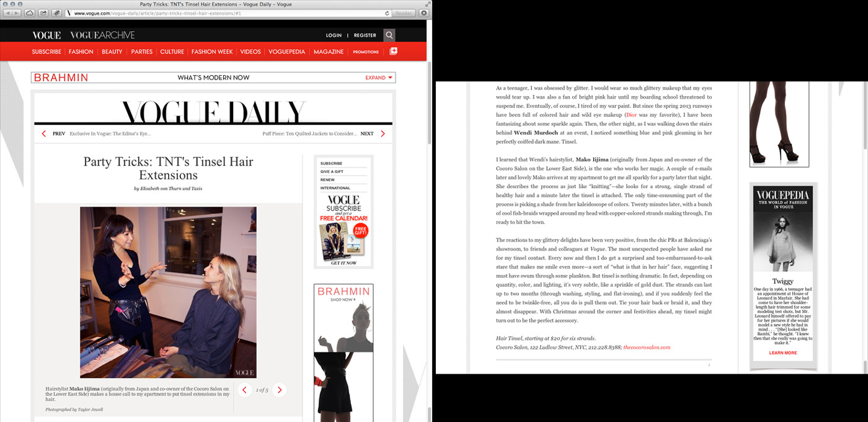Click the Share icon in Safari toolbar

pos(43,13)
